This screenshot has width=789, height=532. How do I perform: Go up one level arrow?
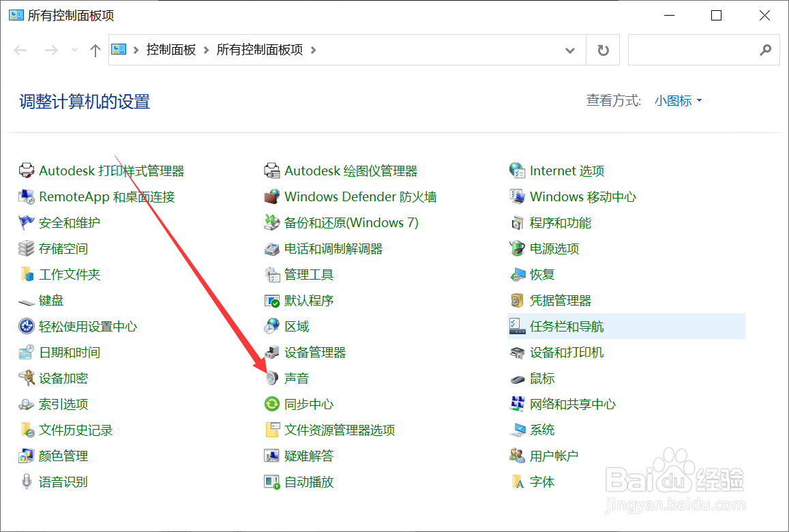(95, 50)
